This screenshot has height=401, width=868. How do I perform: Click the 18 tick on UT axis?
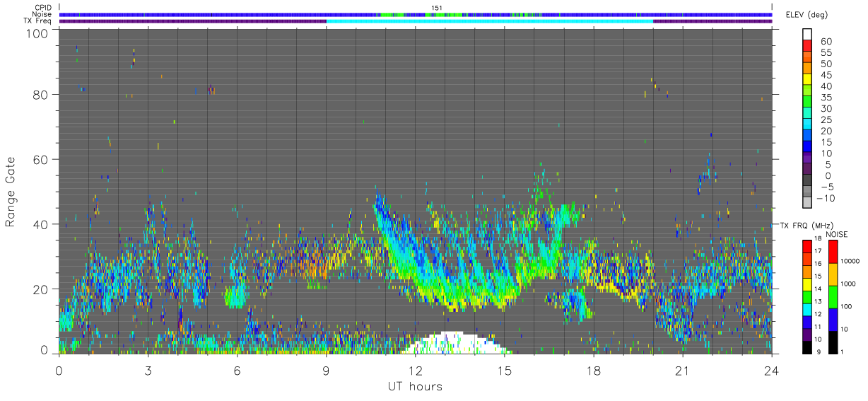593,371
